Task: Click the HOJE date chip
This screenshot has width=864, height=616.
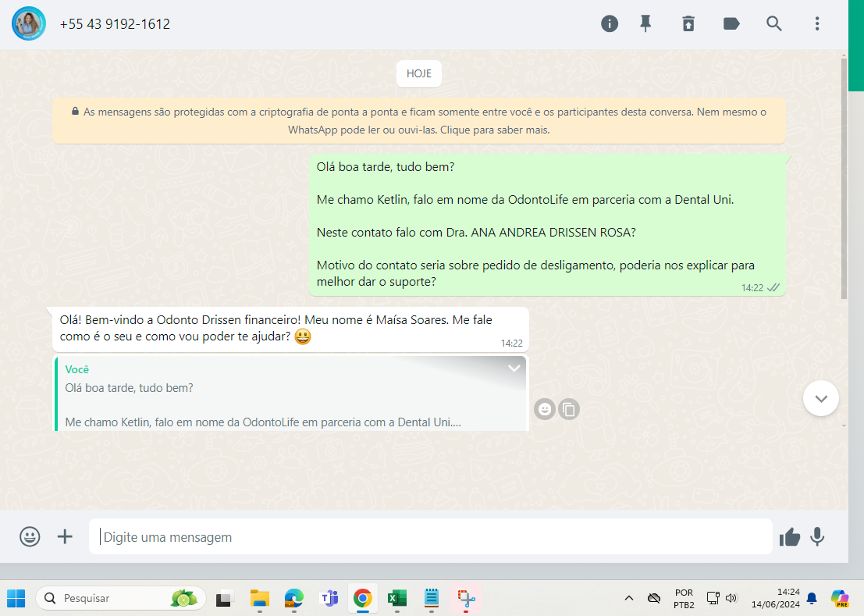Action: (419, 74)
